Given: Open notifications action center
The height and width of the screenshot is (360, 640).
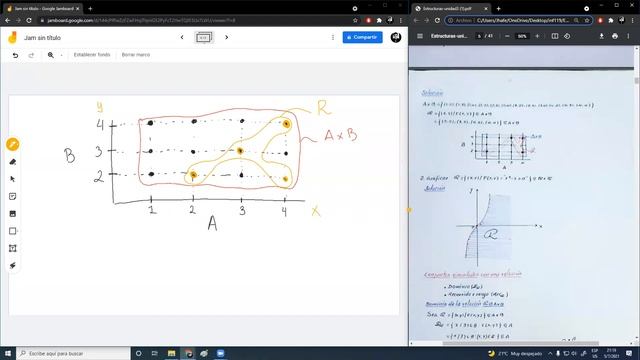Looking at the screenshot, I should click(x=629, y=353).
